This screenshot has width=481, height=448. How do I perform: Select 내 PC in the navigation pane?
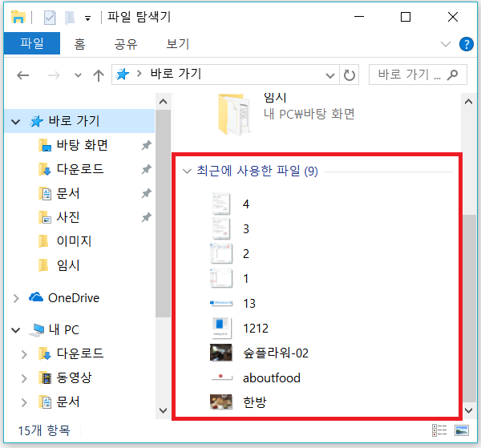[64, 329]
